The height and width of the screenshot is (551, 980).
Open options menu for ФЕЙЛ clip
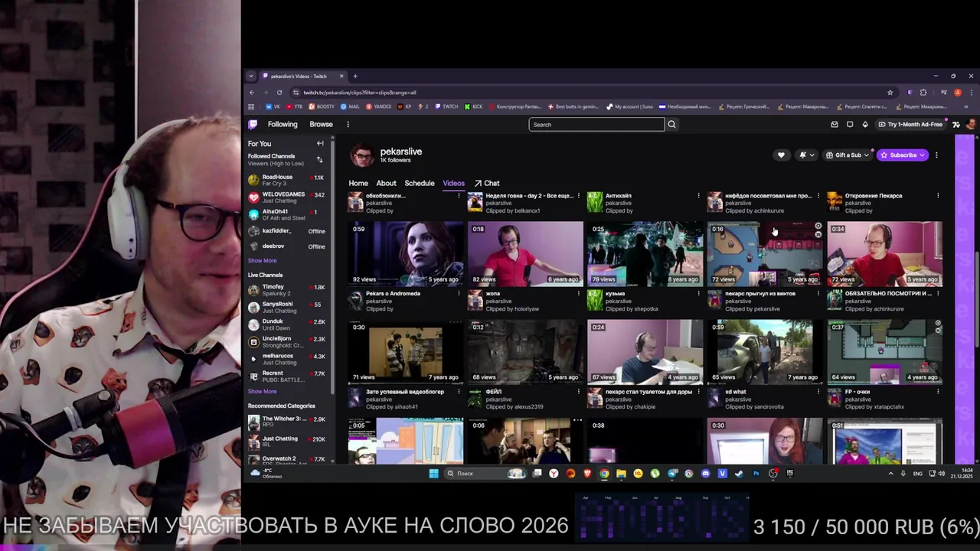click(578, 392)
